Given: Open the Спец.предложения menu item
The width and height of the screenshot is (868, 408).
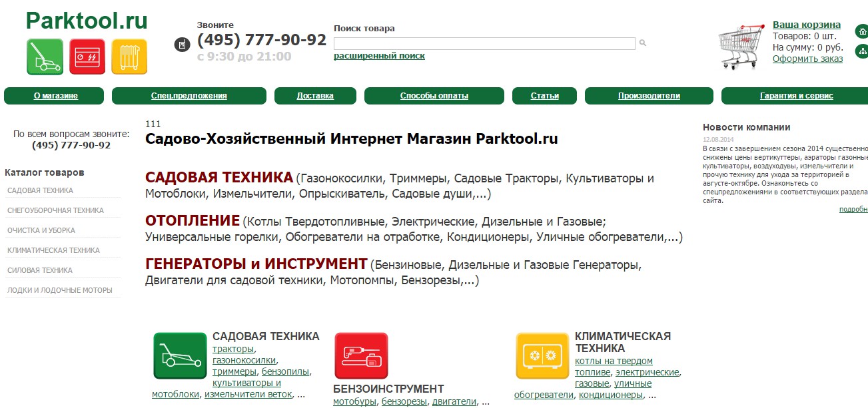Looking at the screenshot, I should 189,96.
